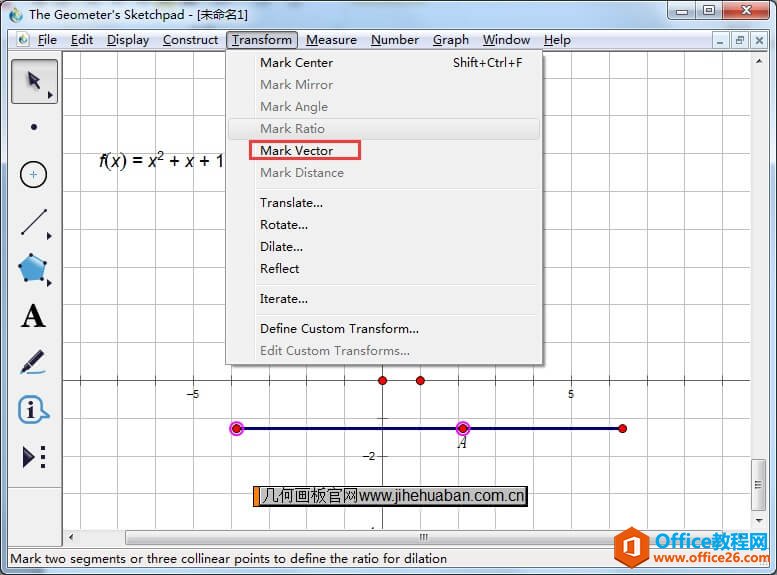Select the Straightedge segment tool

coord(34,222)
